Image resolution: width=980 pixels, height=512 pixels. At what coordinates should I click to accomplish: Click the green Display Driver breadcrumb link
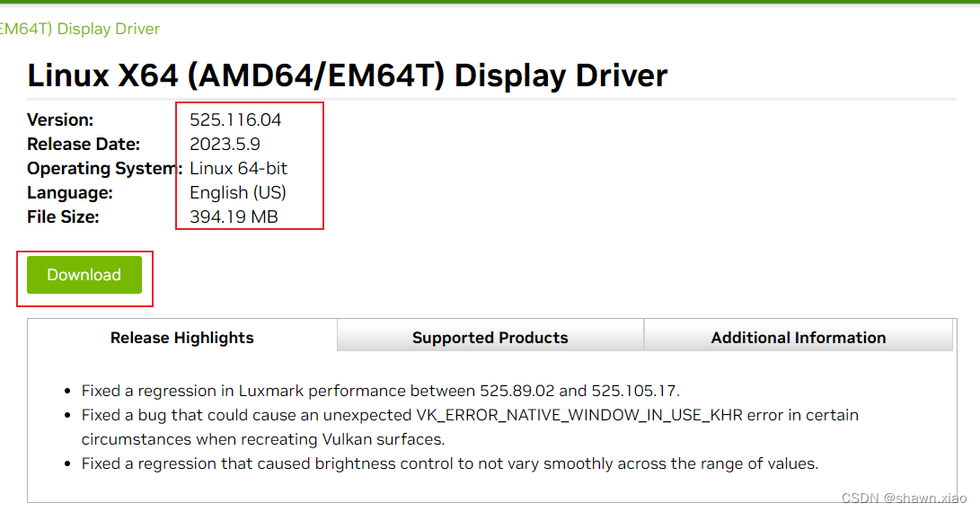79,29
